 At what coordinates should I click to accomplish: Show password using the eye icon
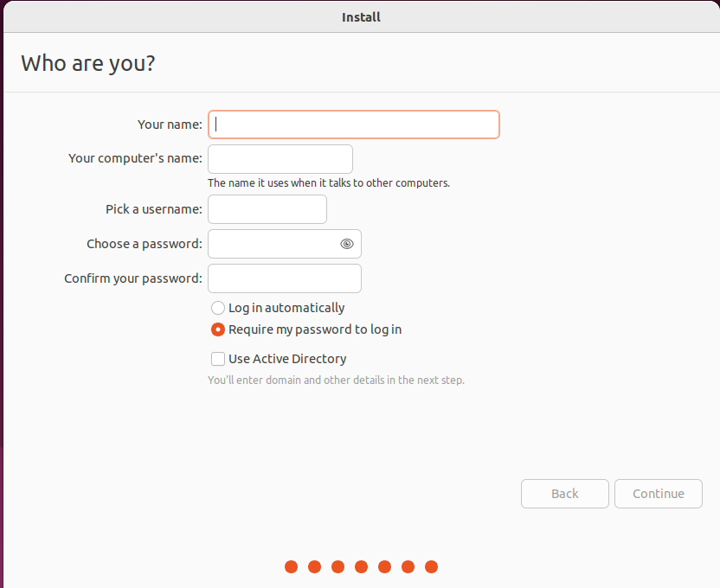tap(346, 244)
